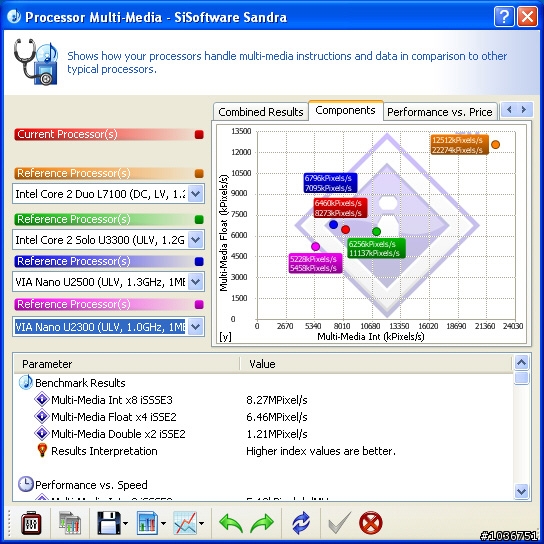Click the help question mark button
This screenshot has width=544, height=544.
pyautogui.click(x=504, y=16)
